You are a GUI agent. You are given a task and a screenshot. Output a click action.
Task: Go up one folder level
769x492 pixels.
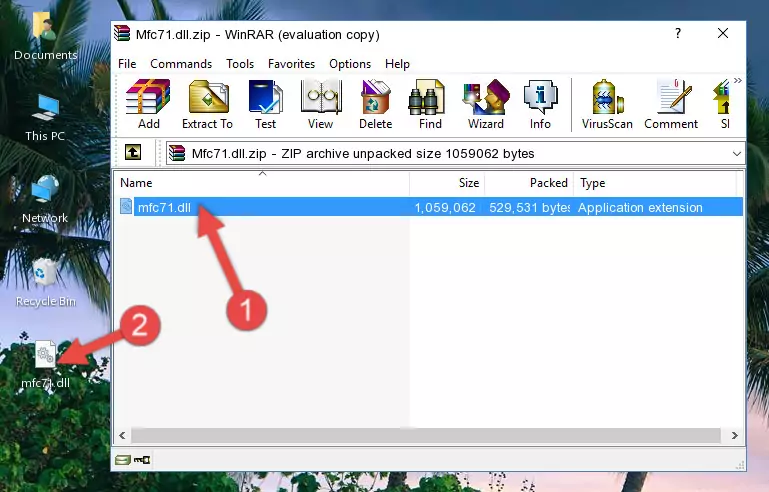[x=133, y=153]
